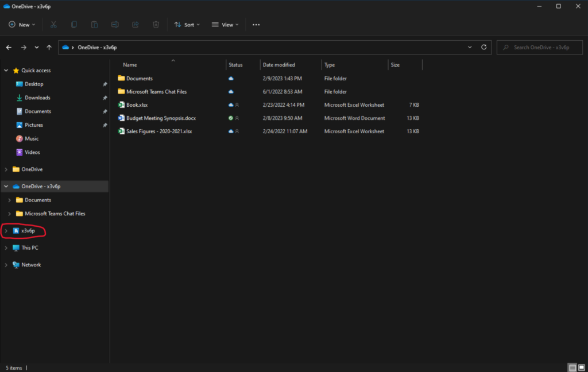Select Videos in Quick access
The height and width of the screenshot is (372, 588).
click(x=32, y=152)
